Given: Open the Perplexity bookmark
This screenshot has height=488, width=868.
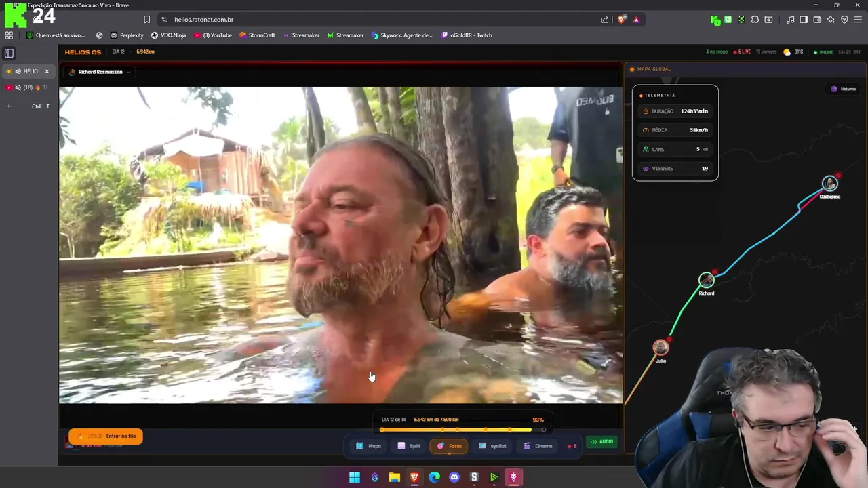Looking at the screenshot, I should (127, 35).
